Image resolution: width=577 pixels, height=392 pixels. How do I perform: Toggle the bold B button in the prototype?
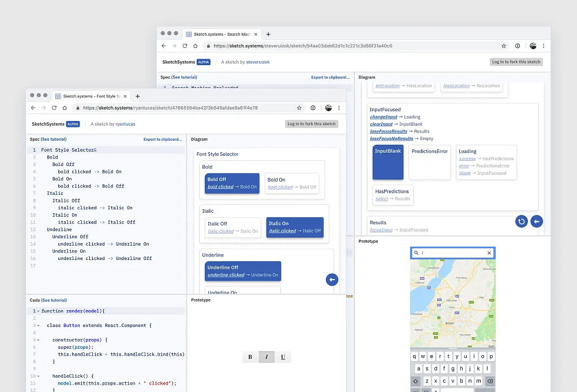(x=250, y=357)
